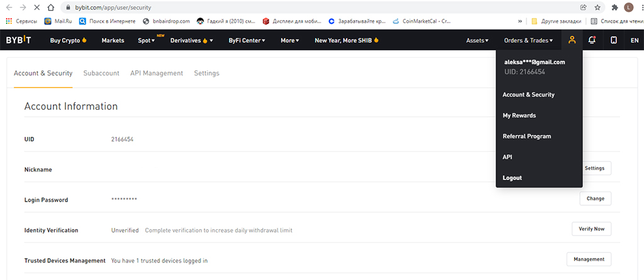Expand the Spot dropdown
Image resolution: width=644 pixels, height=280 pixels.
tap(147, 40)
